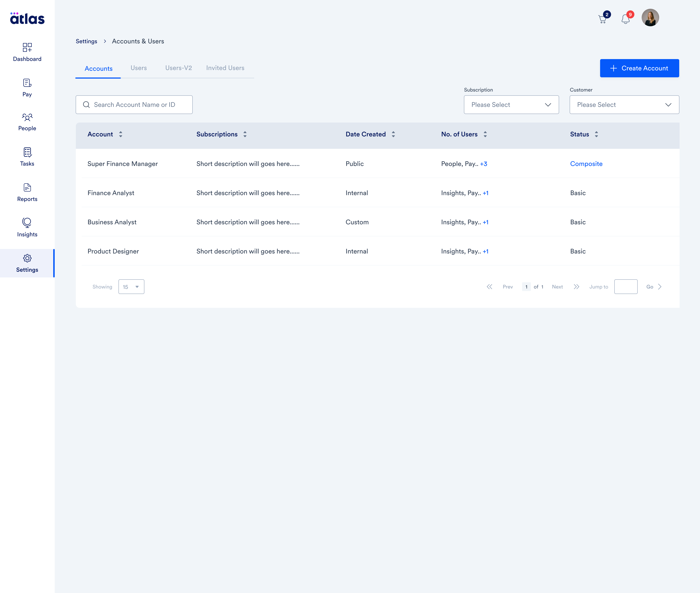Click the Custom cell value
Image resolution: width=700 pixels, height=593 pixels.
tap(357, 222)
